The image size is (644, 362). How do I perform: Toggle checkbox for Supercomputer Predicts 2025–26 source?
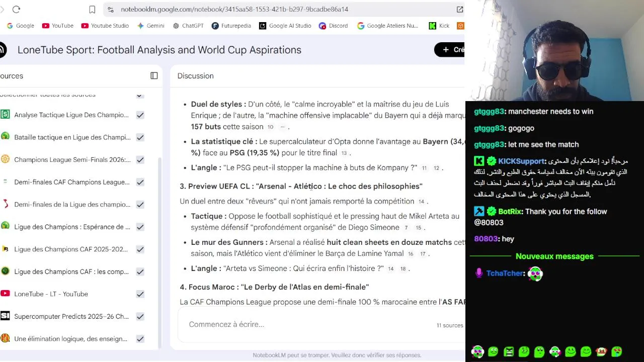[140, 316]
